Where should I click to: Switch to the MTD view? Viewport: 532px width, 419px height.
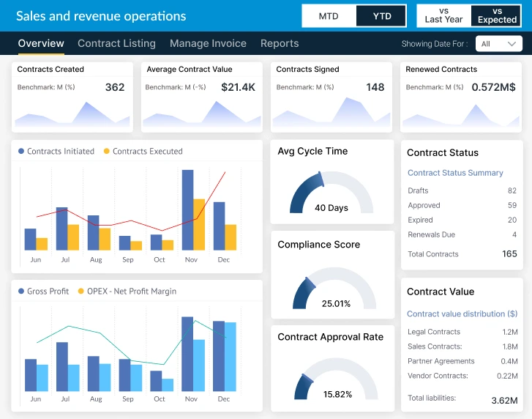[x=329, y=15]
